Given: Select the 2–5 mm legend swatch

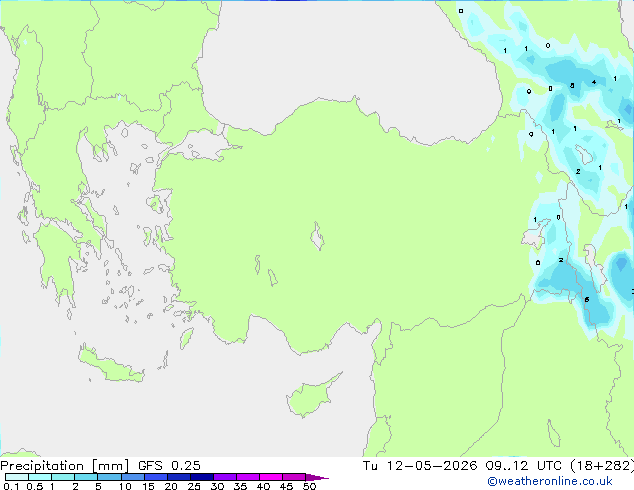Looking at the screenshot, I should click(x=86, y=477).
